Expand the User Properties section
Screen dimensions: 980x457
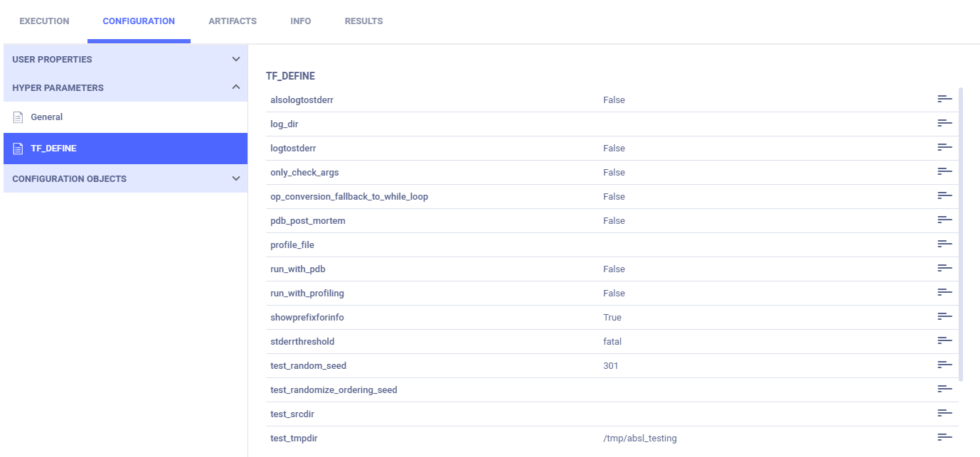235,59
